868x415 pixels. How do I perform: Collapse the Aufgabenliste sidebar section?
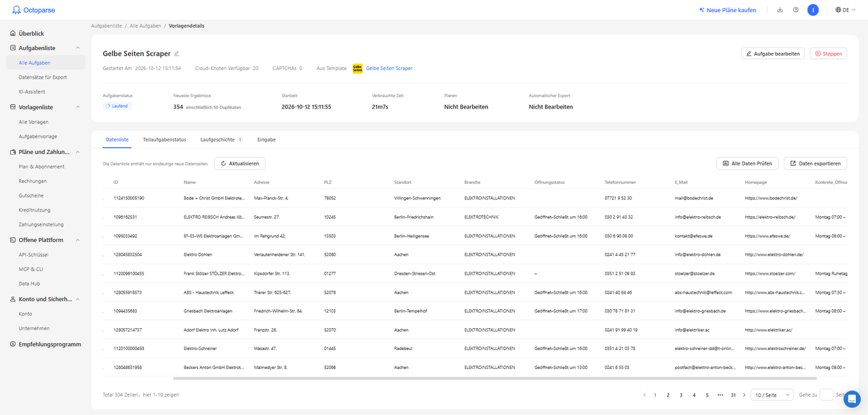coord(78,48)
